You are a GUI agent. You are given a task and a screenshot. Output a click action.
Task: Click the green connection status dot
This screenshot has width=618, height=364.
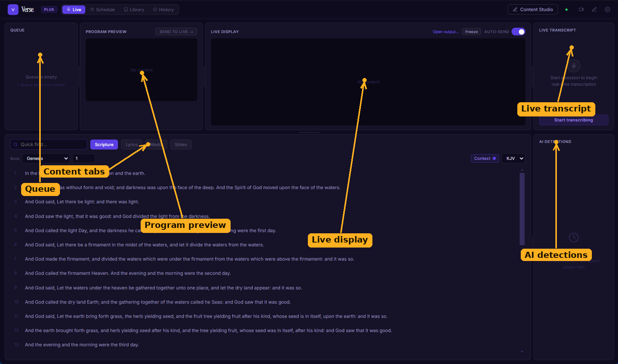[x=566, y=10]
